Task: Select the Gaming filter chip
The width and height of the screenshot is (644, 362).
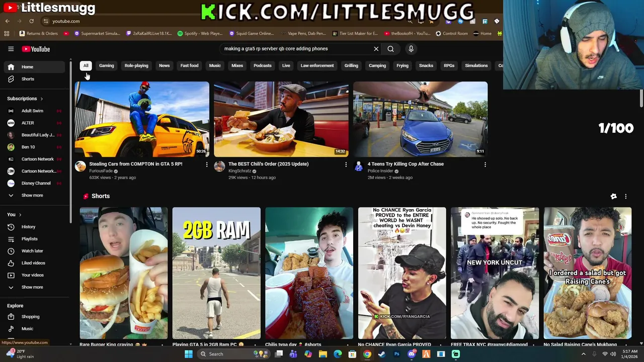Action: tap(106, 65)
